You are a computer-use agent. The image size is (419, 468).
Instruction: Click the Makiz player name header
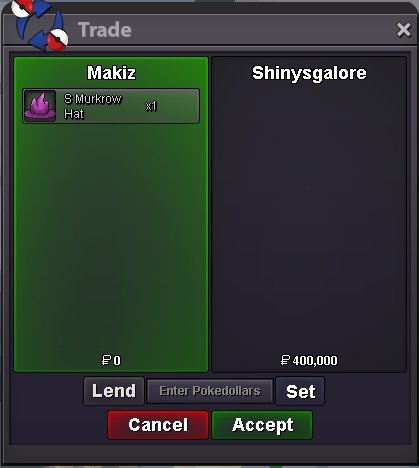point(111,73)
